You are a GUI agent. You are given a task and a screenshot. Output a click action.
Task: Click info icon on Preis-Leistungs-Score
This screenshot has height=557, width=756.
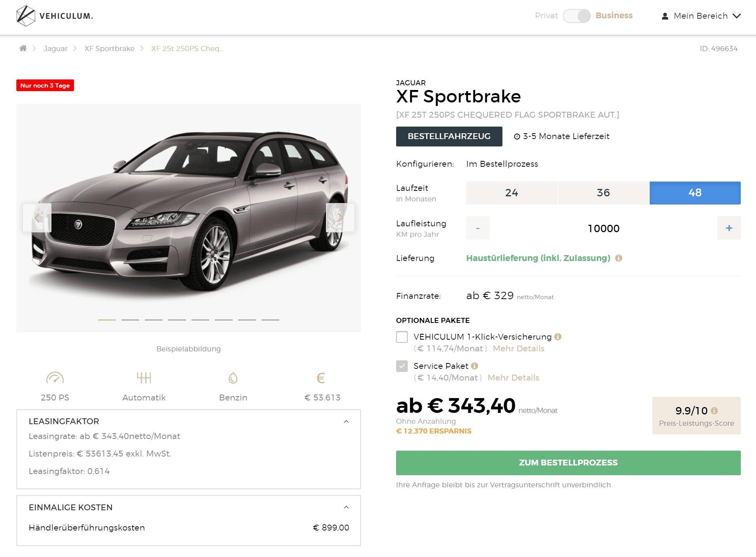(x=714, y=411)
